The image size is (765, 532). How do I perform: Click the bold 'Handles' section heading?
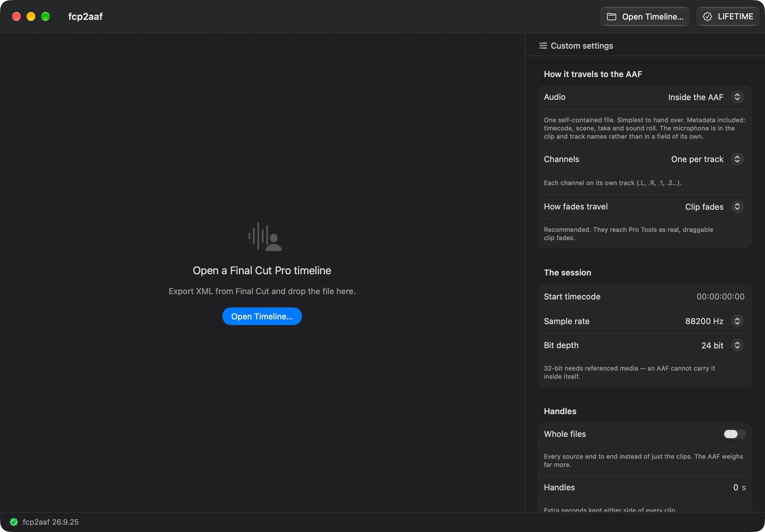point(560,411)
